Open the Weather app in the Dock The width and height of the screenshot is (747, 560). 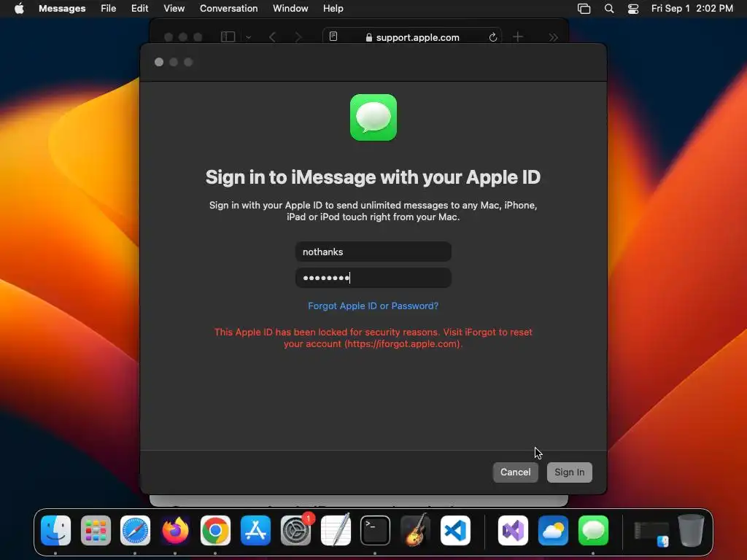click(x=553, y=530)
